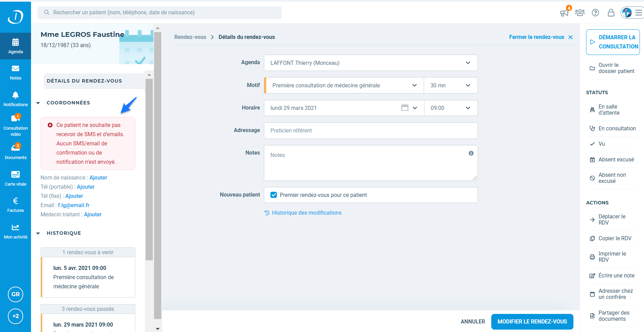Open Notifications from the sidebar

coord(15,99)
